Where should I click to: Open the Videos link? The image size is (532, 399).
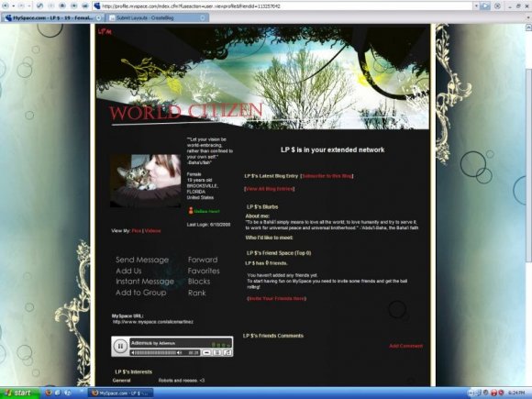click(152, 231)
